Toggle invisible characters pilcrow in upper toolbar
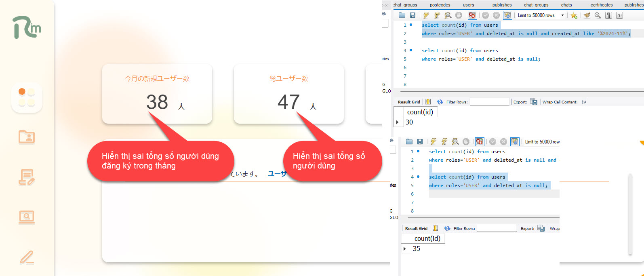The height and width of the screenshot is (276, 644). pos(608,15)
